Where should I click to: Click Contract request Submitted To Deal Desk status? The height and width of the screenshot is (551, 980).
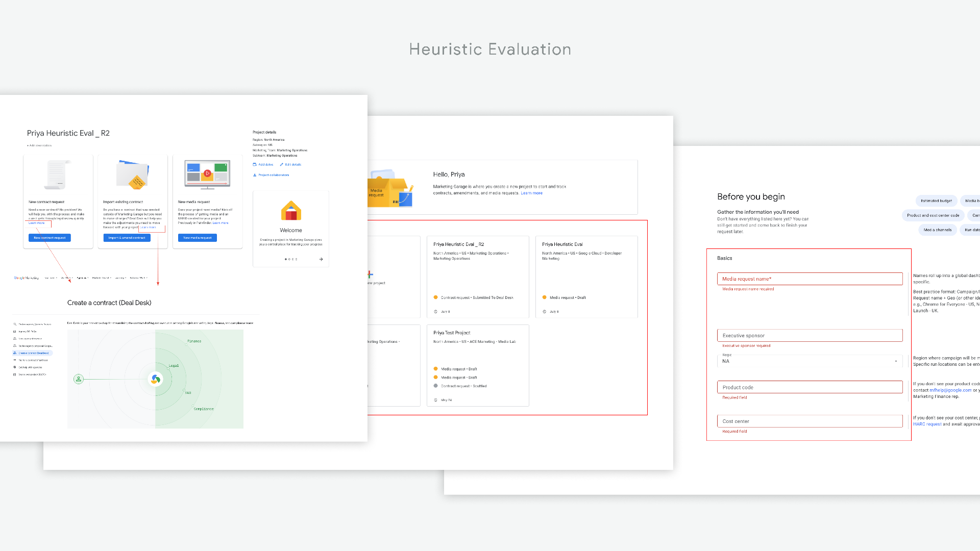(473, 297)
